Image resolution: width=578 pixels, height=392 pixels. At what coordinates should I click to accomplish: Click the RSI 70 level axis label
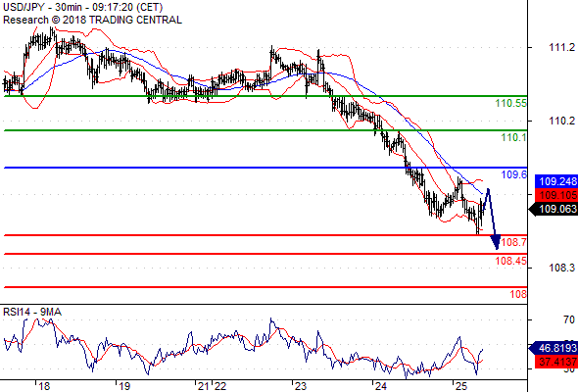(568, 319)
